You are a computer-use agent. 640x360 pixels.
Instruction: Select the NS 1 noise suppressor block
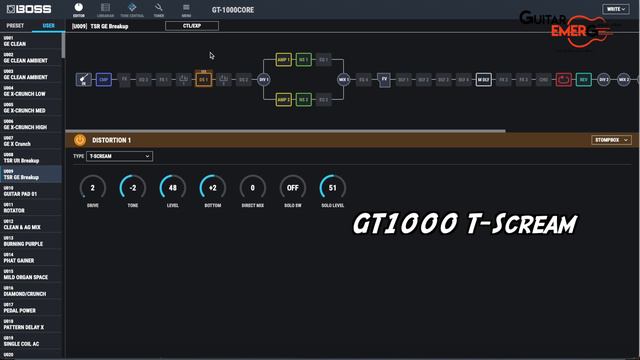click(304, 60)
